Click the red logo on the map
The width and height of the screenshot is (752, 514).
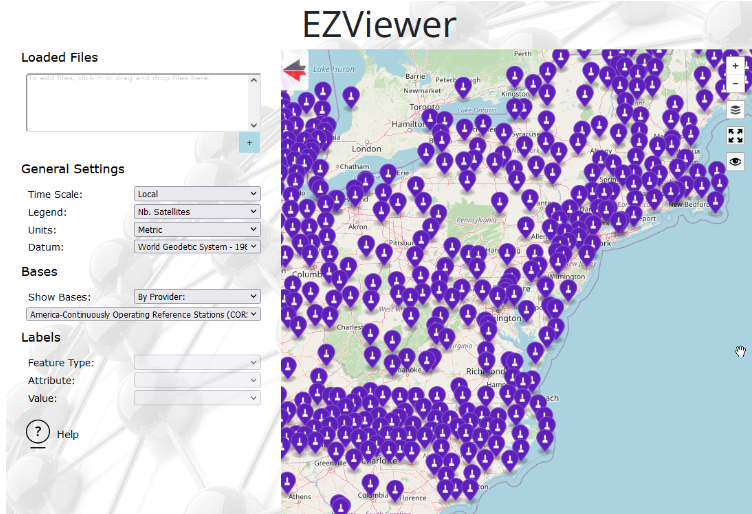[x=296, y=70]
